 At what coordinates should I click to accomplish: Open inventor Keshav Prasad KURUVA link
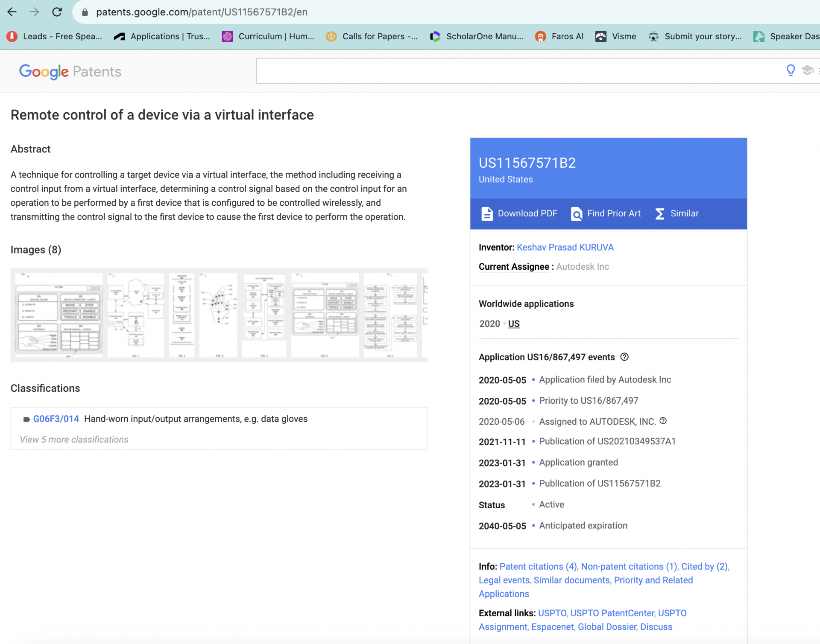(x=565, y=248)
